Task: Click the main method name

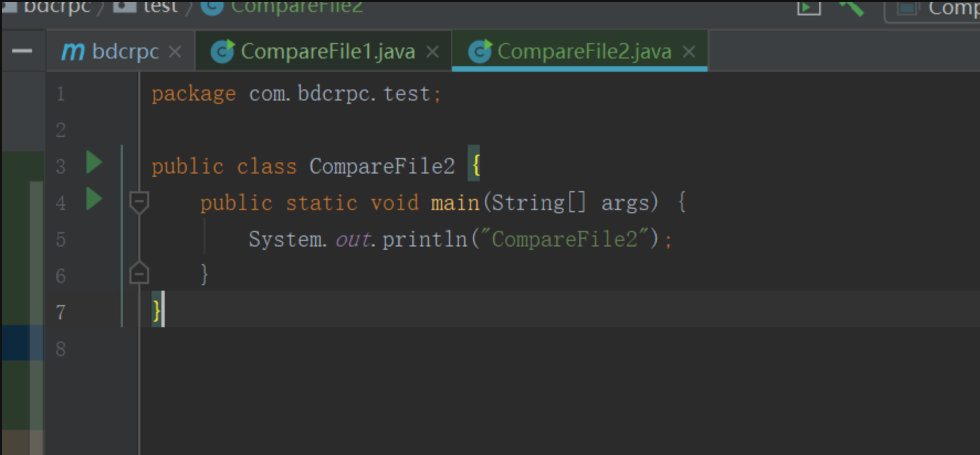Action: tap(455, 203)
